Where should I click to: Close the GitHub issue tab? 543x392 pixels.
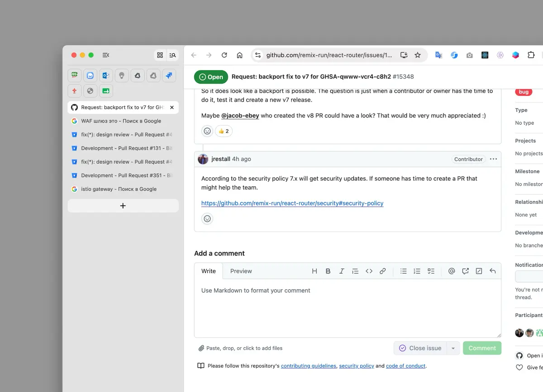point(172,108)
